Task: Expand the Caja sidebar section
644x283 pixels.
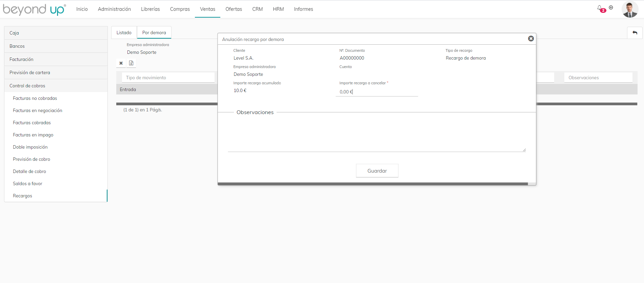Action: 56,33
